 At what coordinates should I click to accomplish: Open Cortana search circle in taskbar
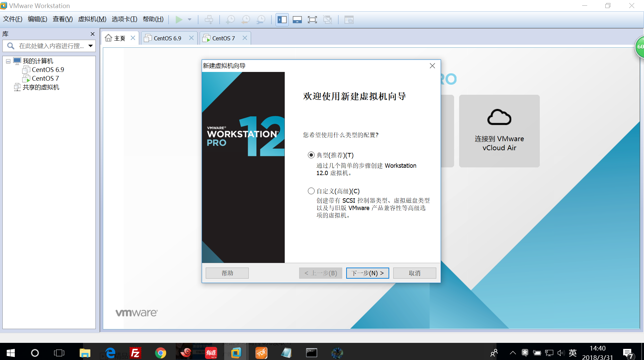(x=35, y=353)
